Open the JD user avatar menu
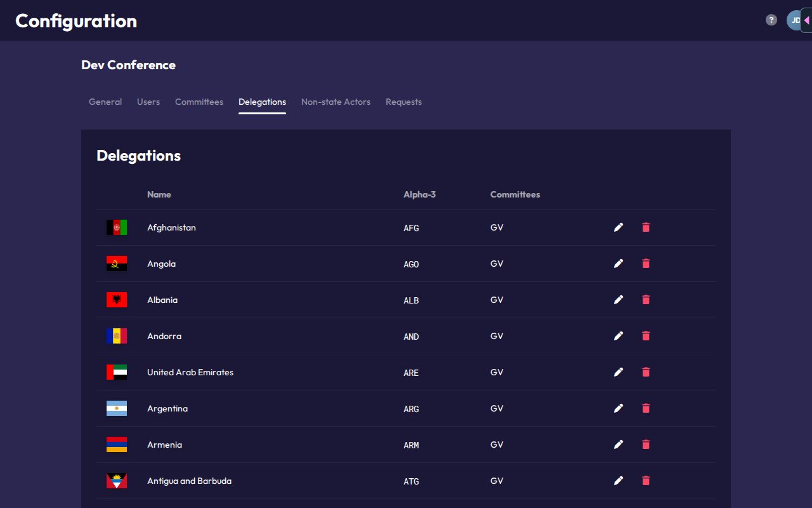812x508 pixels. [794, 20]
